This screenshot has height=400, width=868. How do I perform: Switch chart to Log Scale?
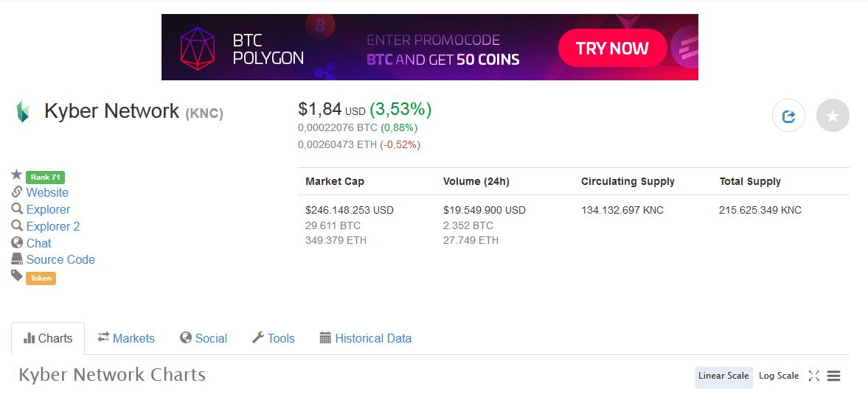pos(779,376)
